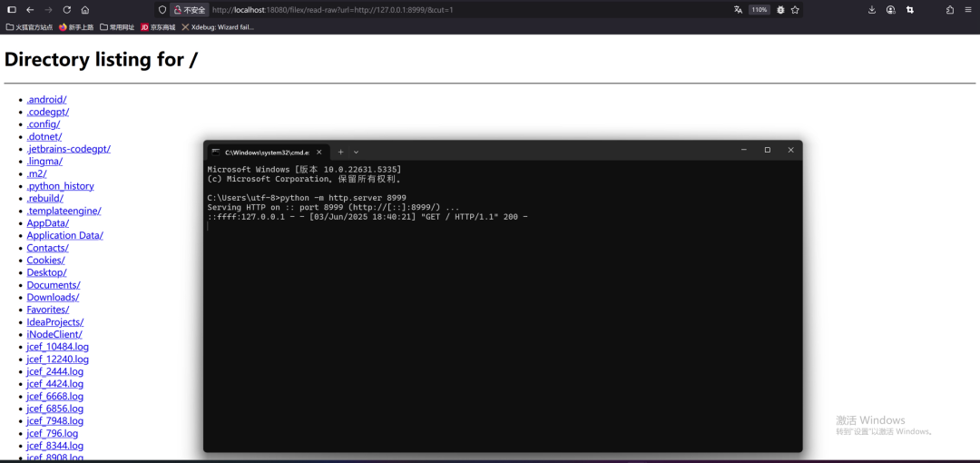Open the extensions puzzle icon
The height and width of the screenshot is (463, 980).
coord(950,10)
